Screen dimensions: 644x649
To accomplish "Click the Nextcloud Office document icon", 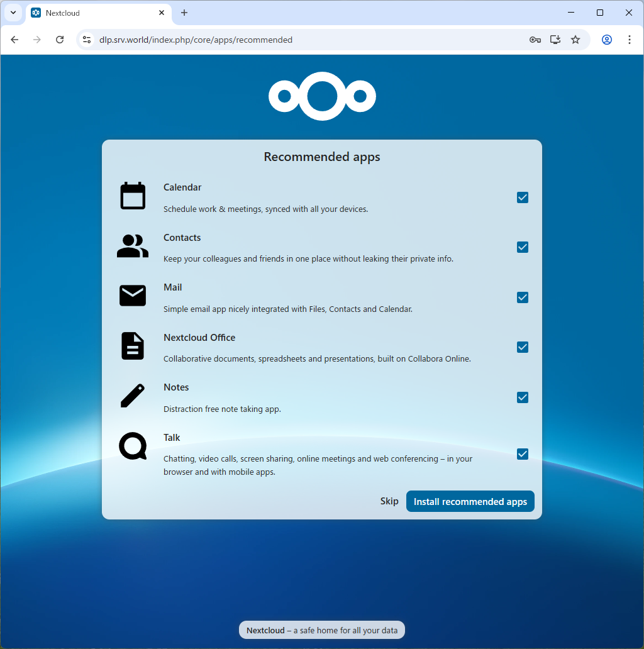I will click(132, 346).
